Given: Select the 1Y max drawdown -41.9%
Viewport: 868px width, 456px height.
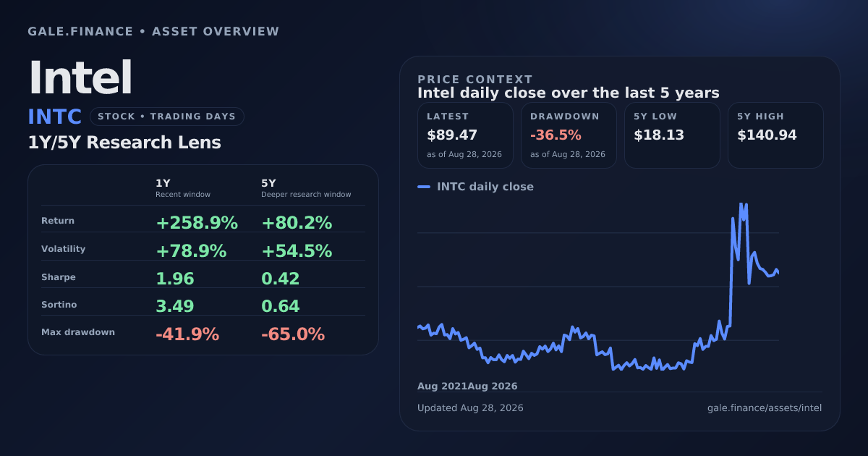Looking at the screenshot, I should click(x=187, y=334).
